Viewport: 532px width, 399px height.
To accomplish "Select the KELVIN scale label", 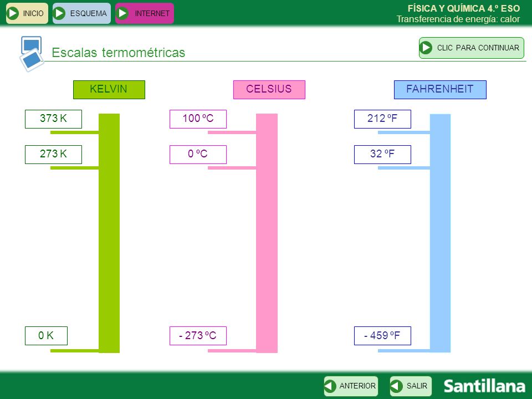I will click(x=109, y=90).
